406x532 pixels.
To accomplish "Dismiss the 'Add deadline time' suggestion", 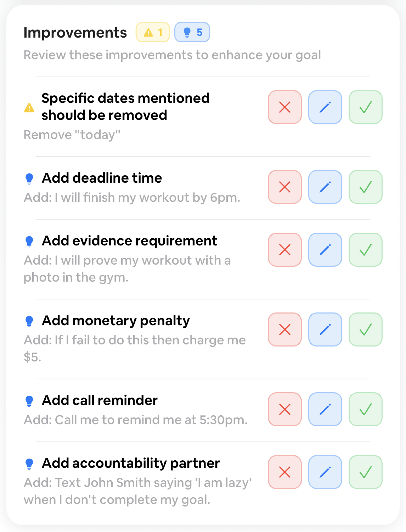I will (x=285, y=187).
